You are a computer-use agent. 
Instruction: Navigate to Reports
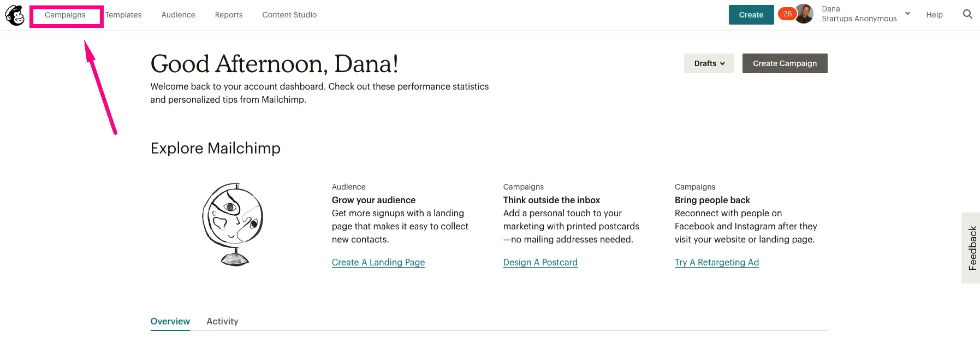229,15
